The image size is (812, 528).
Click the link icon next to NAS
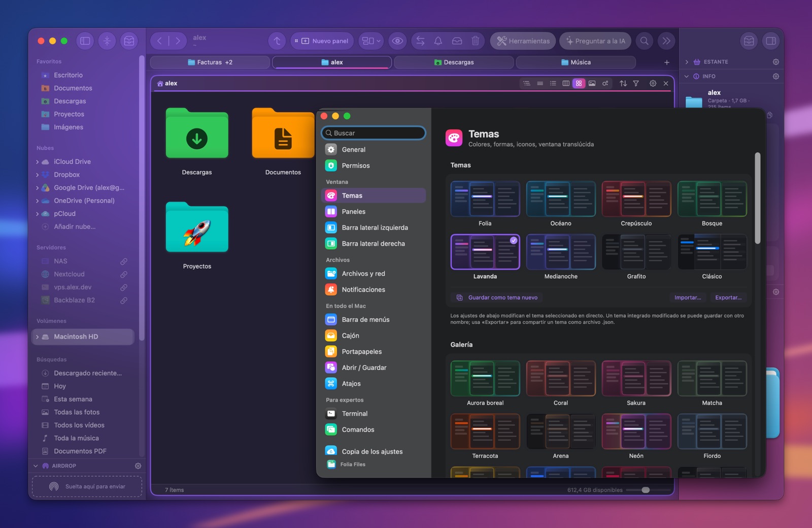point(123,261)
